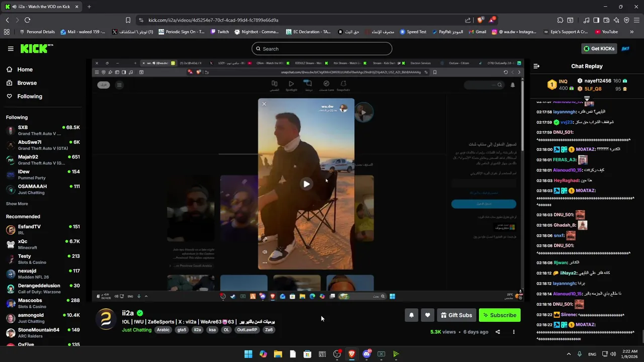
Task: Open SXB channel in Following list
Action: click(43, 131)
